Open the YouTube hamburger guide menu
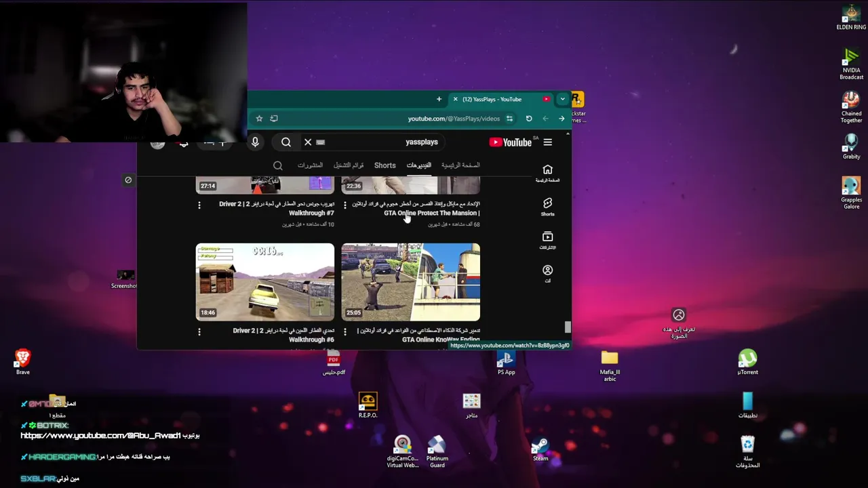Screen dimensions: 868x488 (x=547, y=142)
